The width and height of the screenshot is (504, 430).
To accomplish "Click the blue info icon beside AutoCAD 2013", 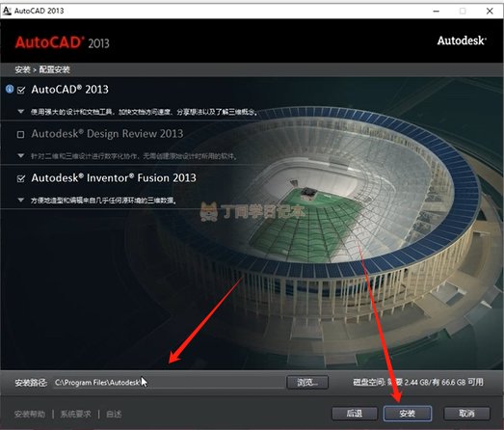I will click(x=10, y=89).
